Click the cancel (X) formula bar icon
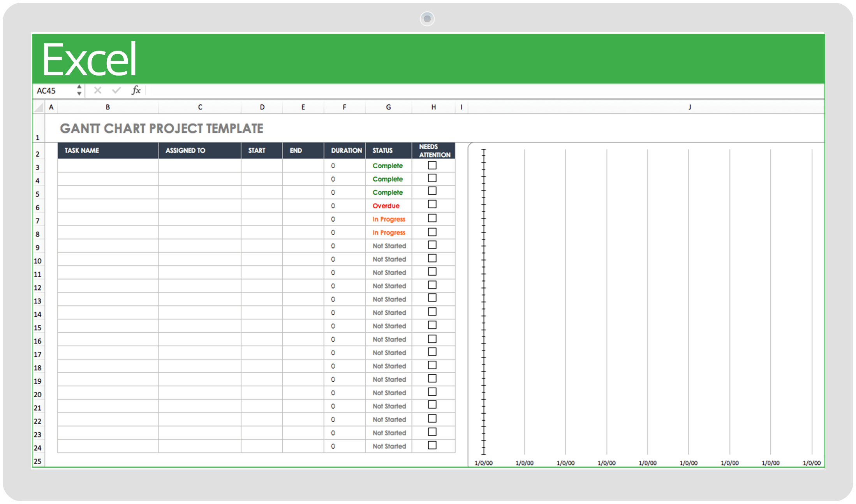 (x=97, y=90)
